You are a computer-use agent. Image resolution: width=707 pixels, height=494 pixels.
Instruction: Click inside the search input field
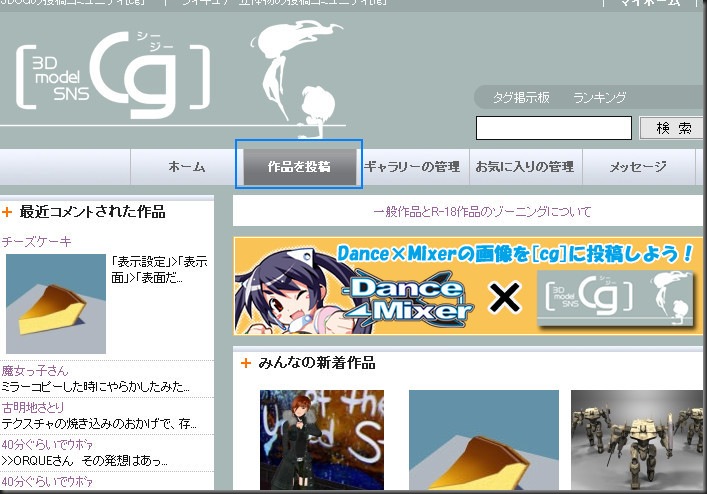(554, 128)
